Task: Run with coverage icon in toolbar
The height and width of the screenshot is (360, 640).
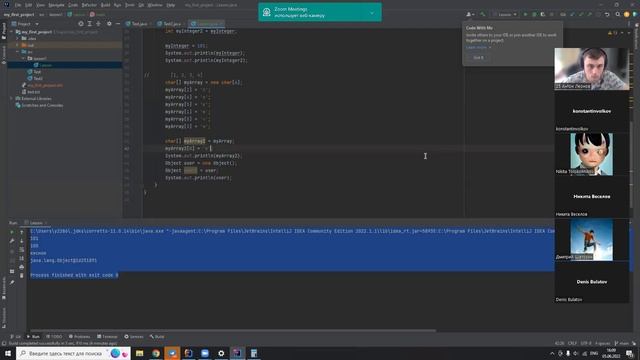Action: pos(542,14)
